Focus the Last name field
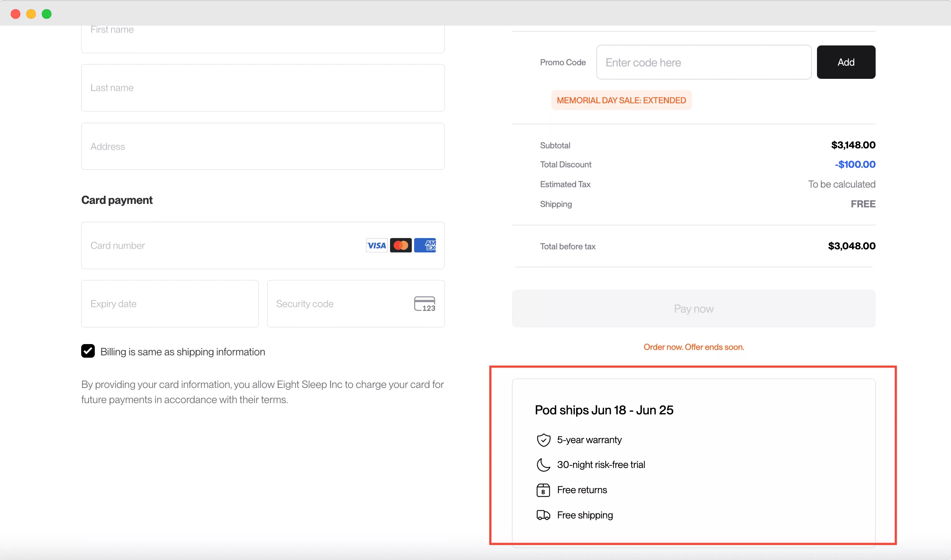This screenshot has width=951, height=560. point(263,88)
